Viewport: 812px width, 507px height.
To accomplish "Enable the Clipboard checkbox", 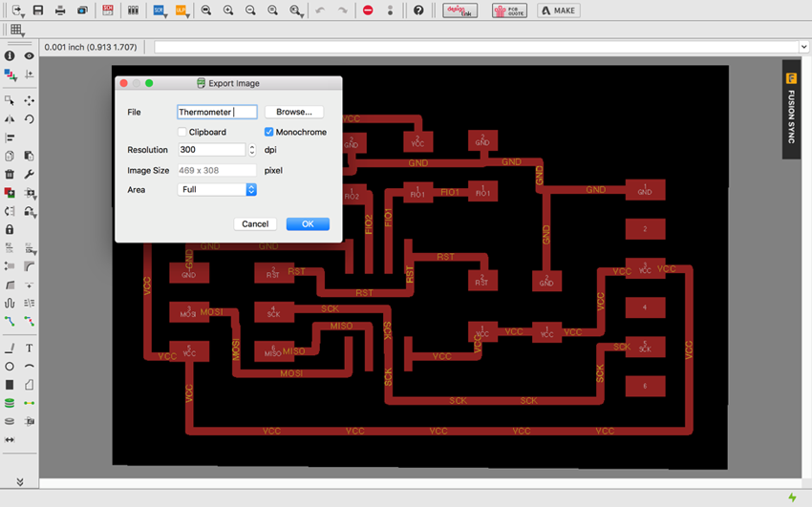I will click(182, 132).
